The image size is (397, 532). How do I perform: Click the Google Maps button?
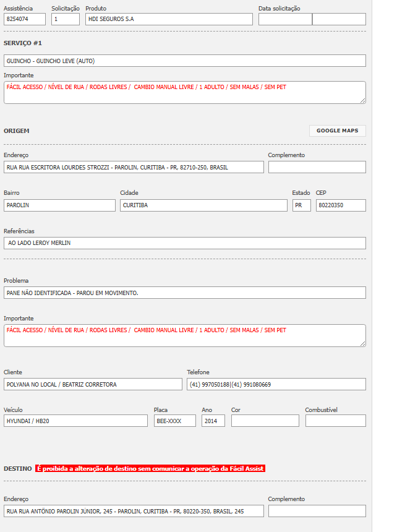337,131
